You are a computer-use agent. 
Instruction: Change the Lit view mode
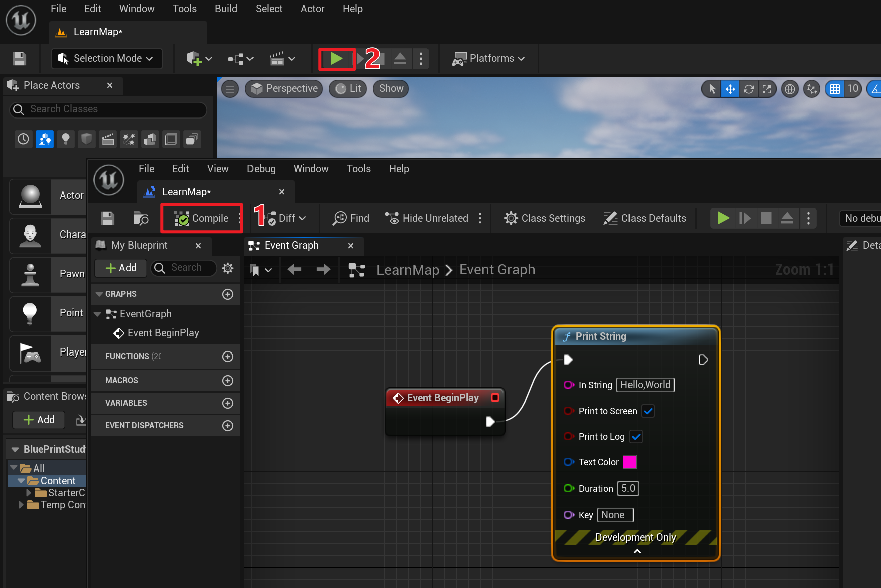(x=348, y=89)
